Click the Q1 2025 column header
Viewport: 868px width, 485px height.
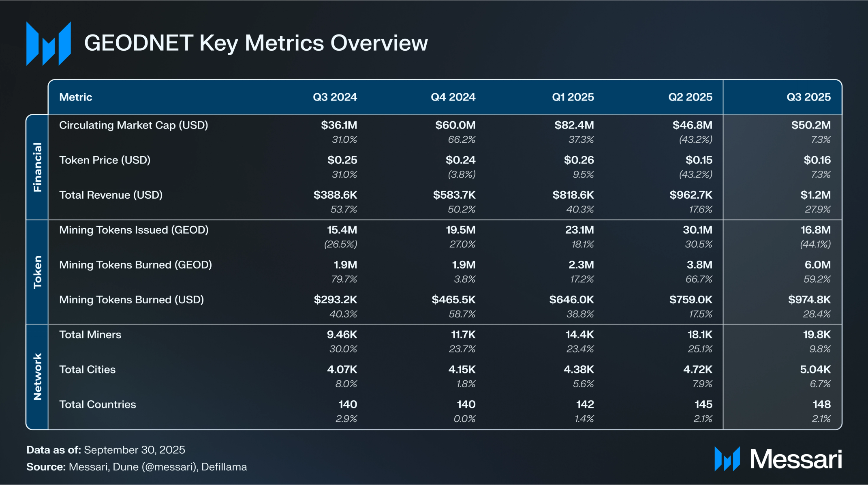click(573, 97)
